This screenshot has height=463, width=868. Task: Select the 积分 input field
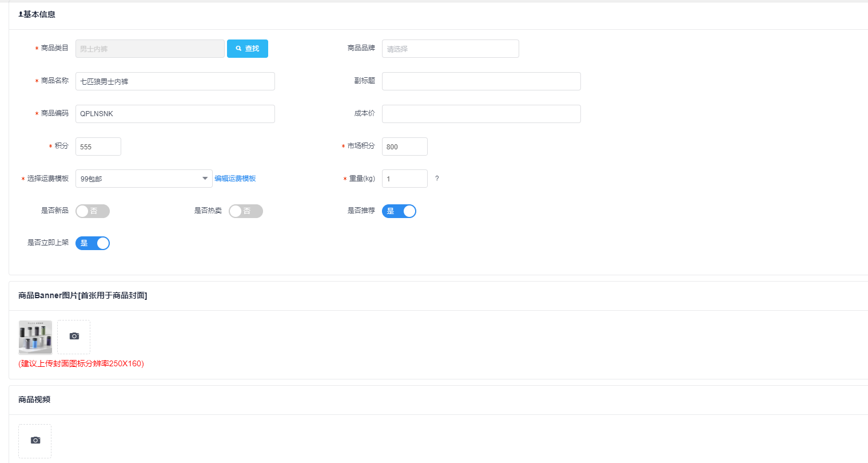click(98, 147)
